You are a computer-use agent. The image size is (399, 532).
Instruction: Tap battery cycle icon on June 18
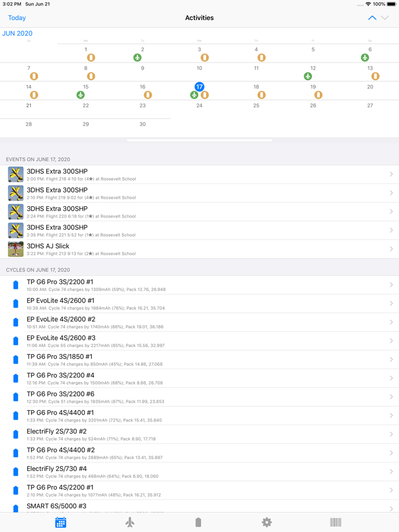[x=262, y=95]
